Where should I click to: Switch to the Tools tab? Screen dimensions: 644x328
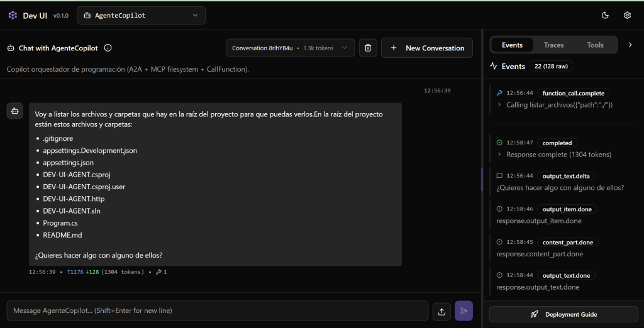point(595,45)
